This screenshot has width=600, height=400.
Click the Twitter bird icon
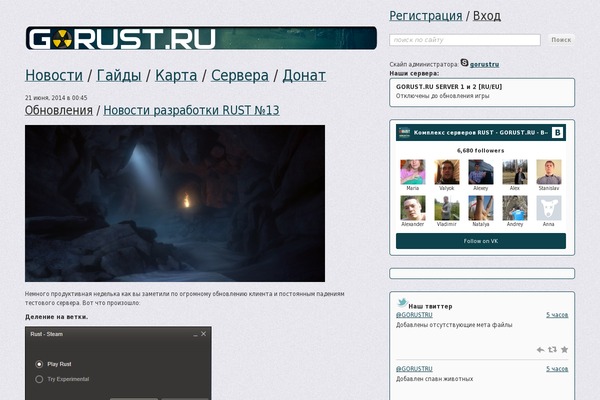402,302
